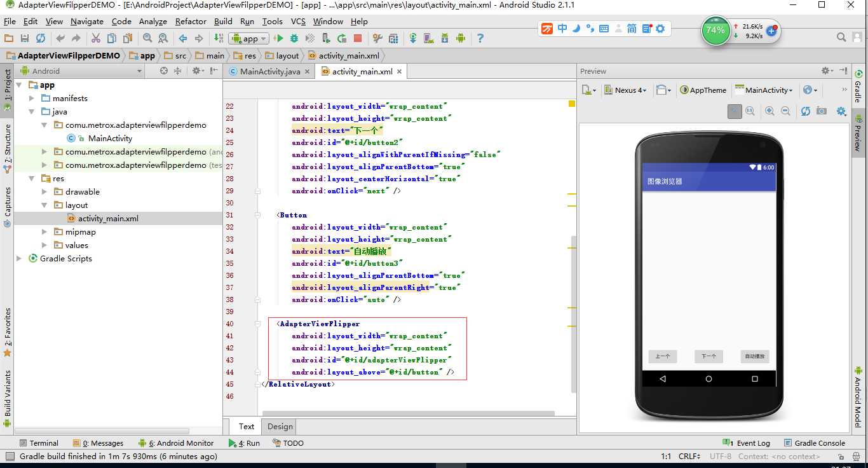The image size is (868, 468).
Task: Open the Build menu
Action: click(x=223, y=21)
